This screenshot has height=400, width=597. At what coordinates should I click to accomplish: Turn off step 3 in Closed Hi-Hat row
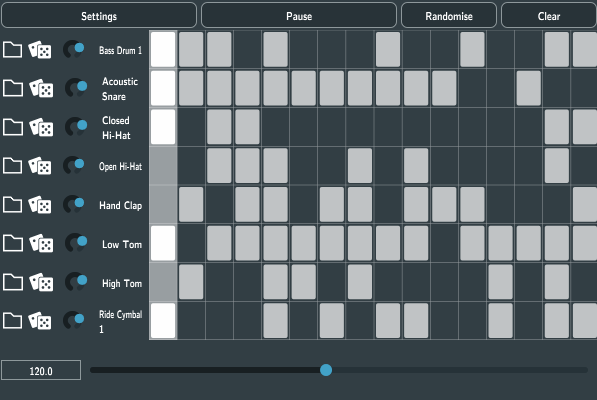click(219, 127)
